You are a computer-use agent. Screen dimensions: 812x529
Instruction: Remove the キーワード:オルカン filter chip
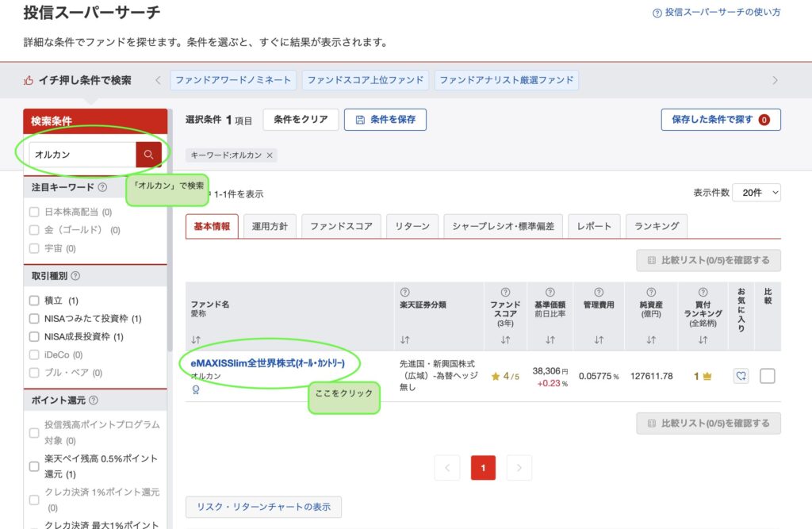click(x=270, y=155)
